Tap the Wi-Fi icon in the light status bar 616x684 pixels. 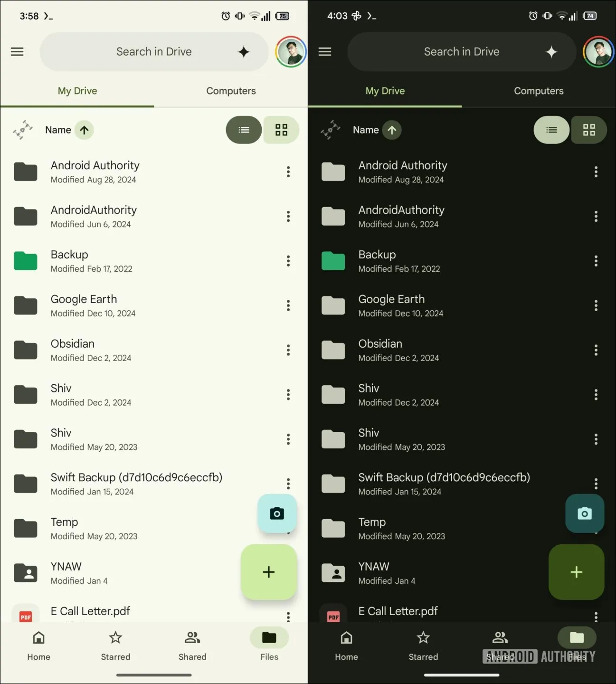(255, 16)
